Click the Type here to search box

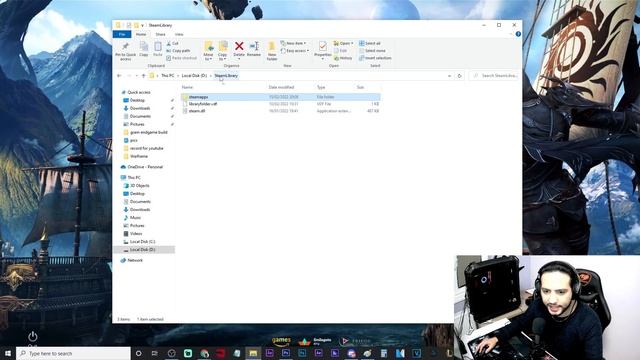click(73, 353)
